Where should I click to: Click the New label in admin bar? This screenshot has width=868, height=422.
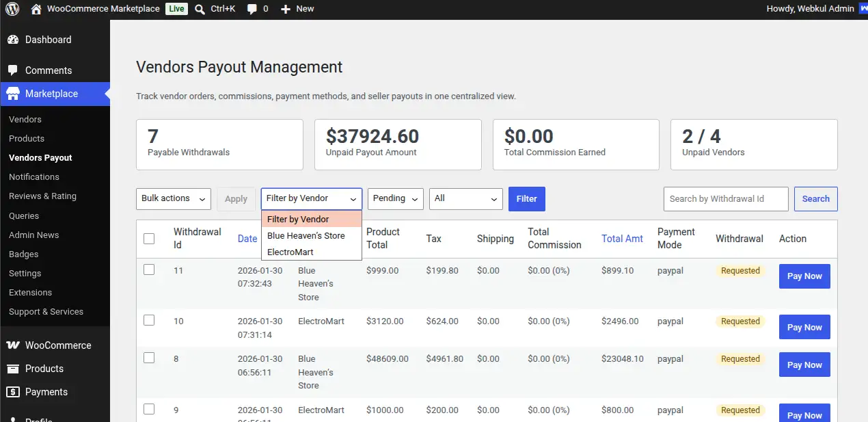click(306, 9)
